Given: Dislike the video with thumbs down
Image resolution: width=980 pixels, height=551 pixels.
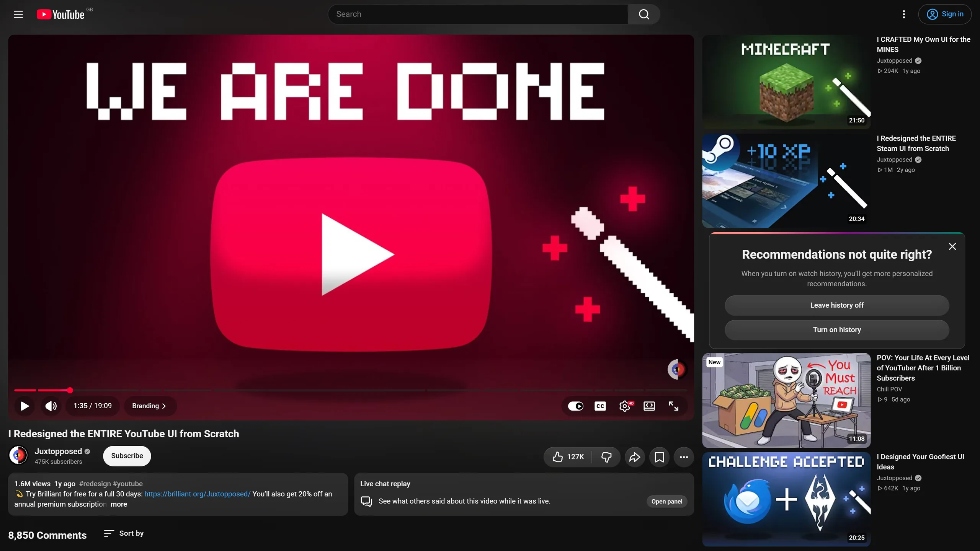Looking at the screenshot, I should [606, 457].
